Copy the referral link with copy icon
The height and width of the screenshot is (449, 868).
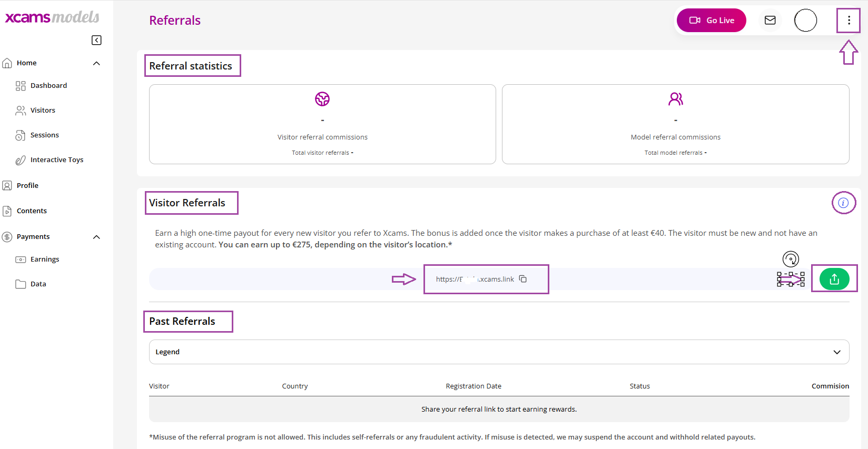pos(522,279)
